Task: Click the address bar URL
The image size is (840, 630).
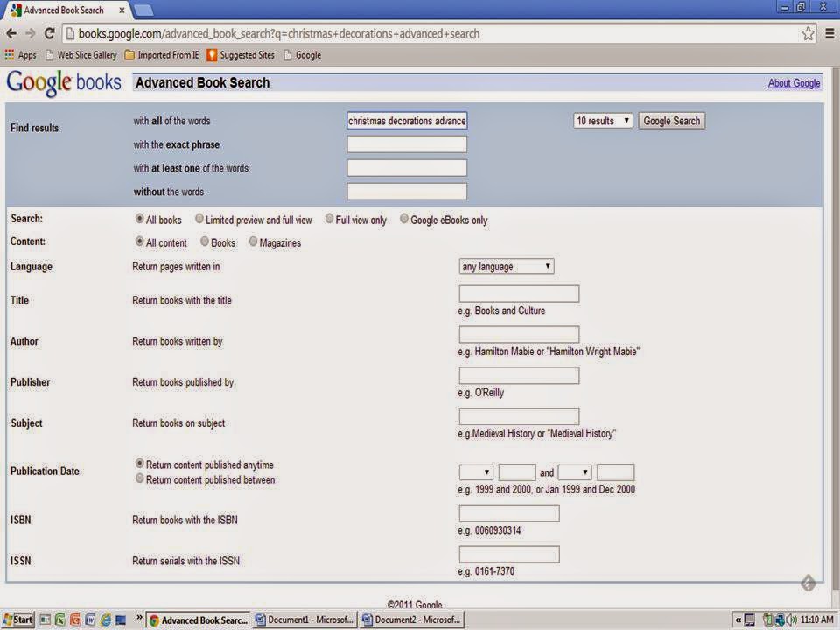Action: (x=278, y=34)
